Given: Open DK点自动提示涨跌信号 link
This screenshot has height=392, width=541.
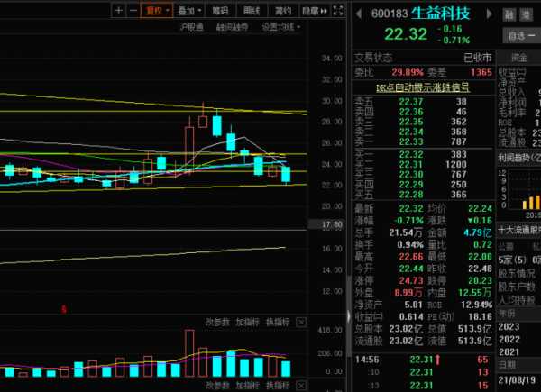Looking at the screenshot, I should pyautogui.click(x=423, y=87).
